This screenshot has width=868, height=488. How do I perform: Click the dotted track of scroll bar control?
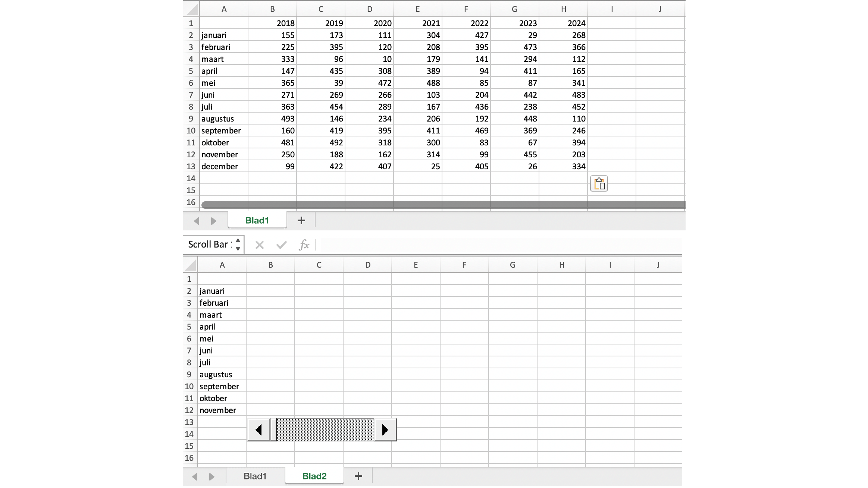pos(325,430)
